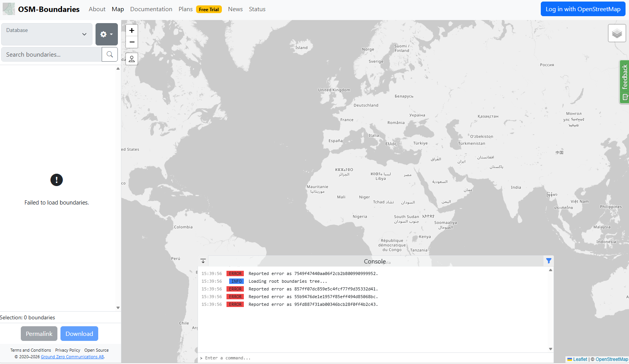629x364 pixels.
Task: Open Terms and Conditions link
Action: tap(30, 350)
